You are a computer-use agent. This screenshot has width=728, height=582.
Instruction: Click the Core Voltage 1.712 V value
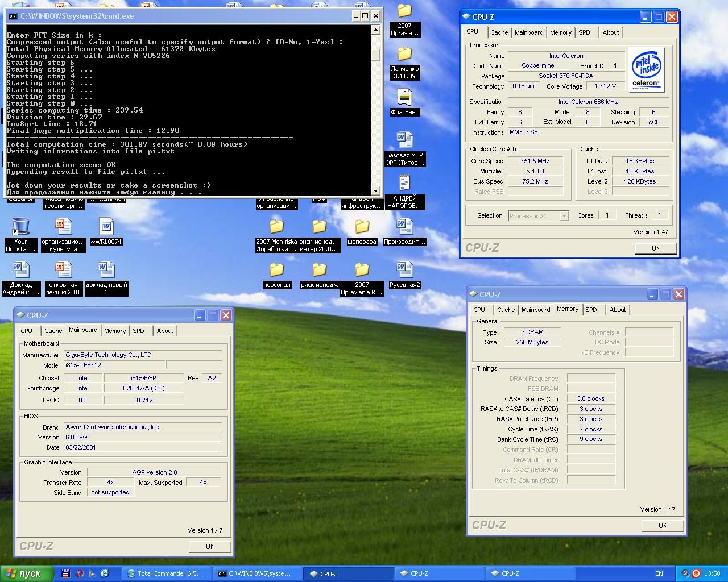pyautogui.click(x=605, y=86)
